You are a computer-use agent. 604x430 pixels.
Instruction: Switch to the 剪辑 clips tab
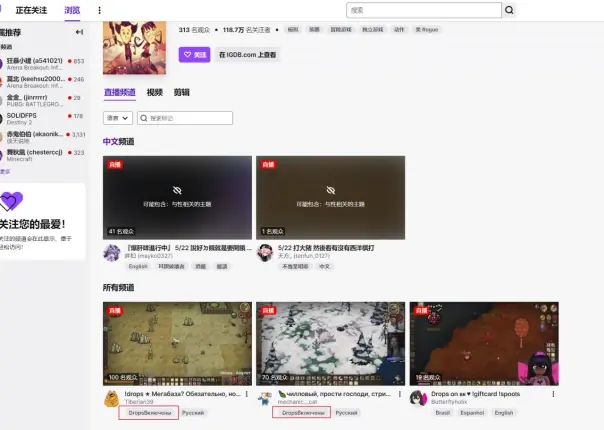[x=181, y=92]
